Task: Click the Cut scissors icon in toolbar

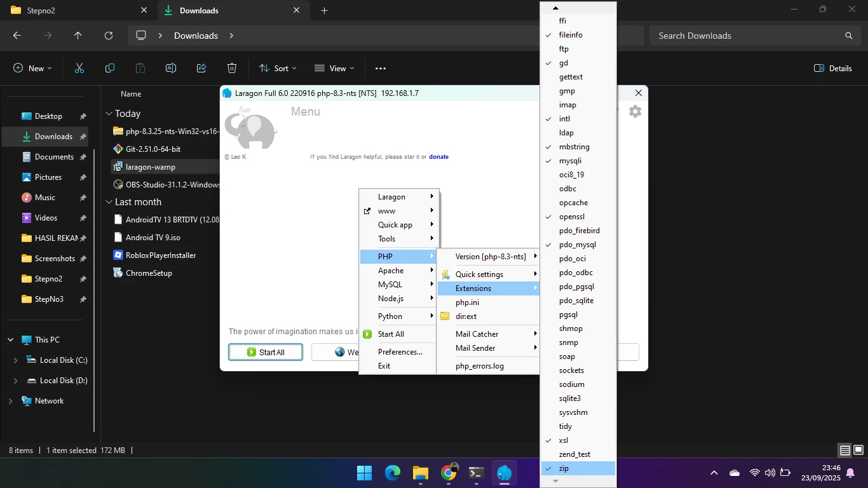Action: (79, 69)
